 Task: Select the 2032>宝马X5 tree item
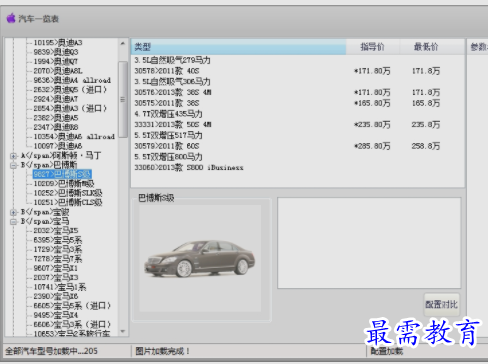56,231
